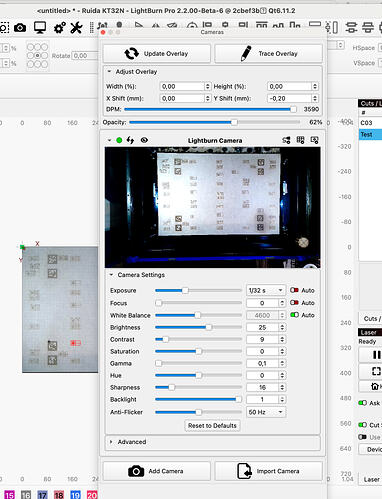Click Reset to Defaults button

tap(212, 426)
